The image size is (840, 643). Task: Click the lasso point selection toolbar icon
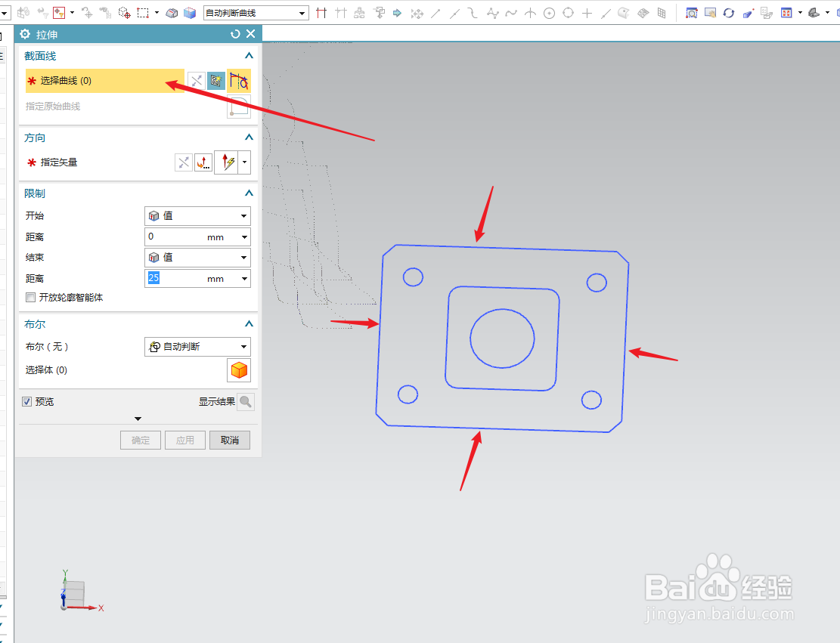(x=124, y=13)
